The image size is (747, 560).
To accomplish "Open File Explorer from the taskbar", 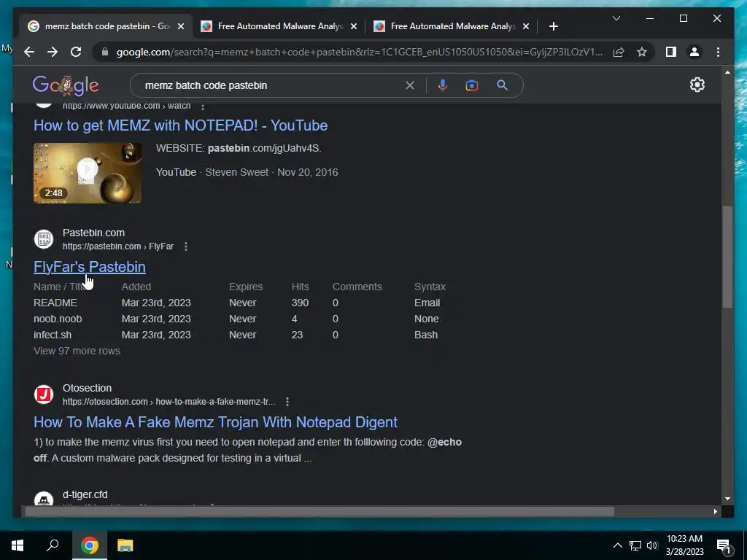I will (125, 545).
